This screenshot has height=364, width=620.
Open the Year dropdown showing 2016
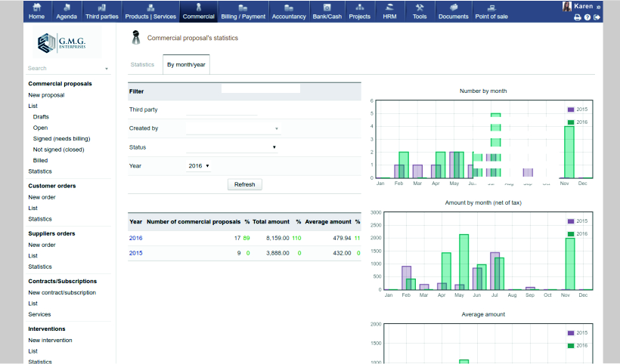(198, 165)
